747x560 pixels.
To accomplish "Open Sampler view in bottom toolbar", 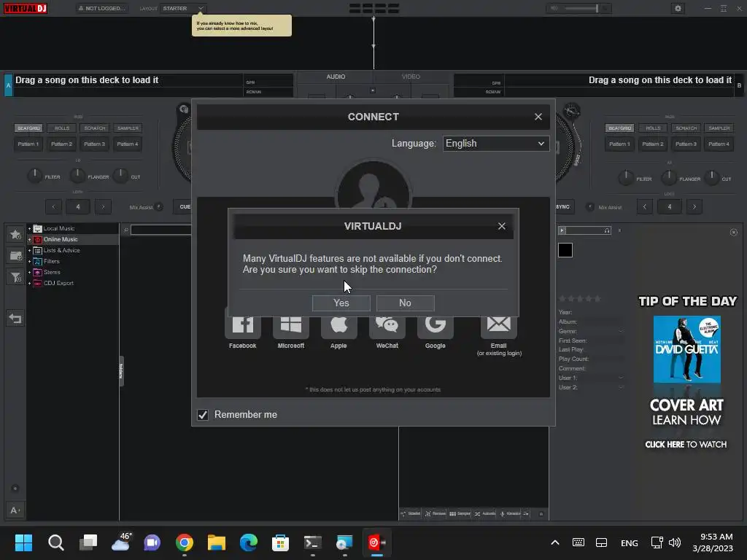I will (460, 514).
